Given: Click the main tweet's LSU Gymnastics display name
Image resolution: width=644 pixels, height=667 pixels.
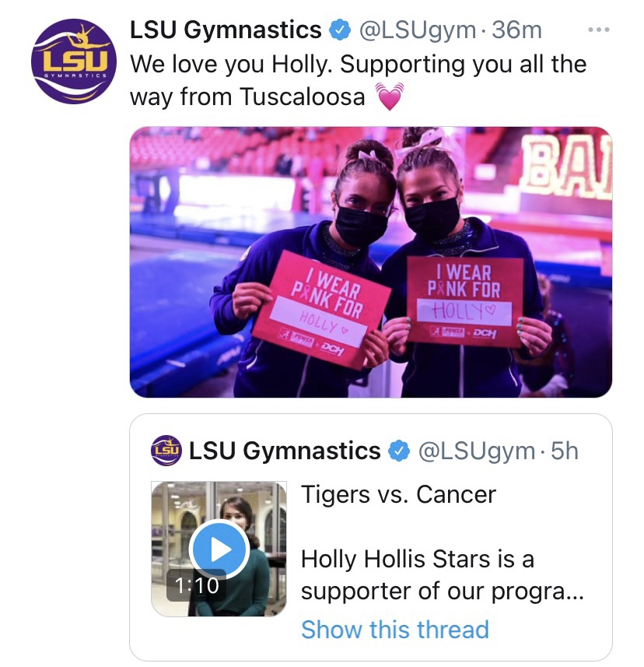Looking at the screenshot, I should coord(226,30).
